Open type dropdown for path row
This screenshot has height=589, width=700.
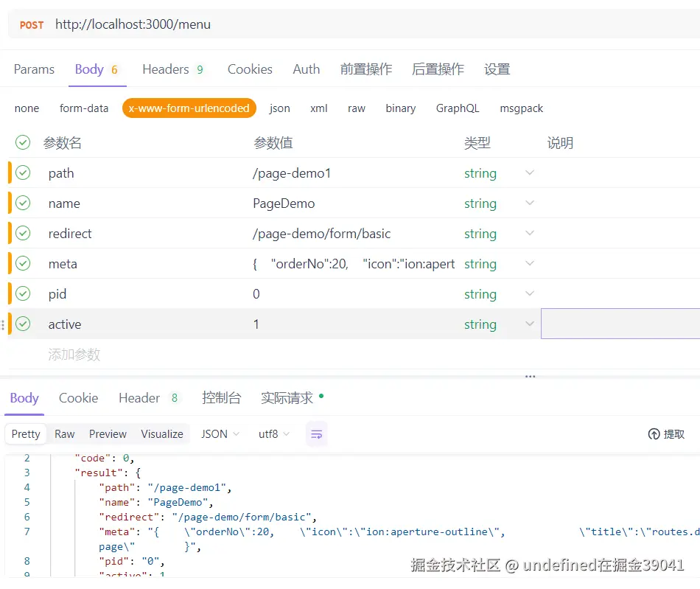click(530, 172)
